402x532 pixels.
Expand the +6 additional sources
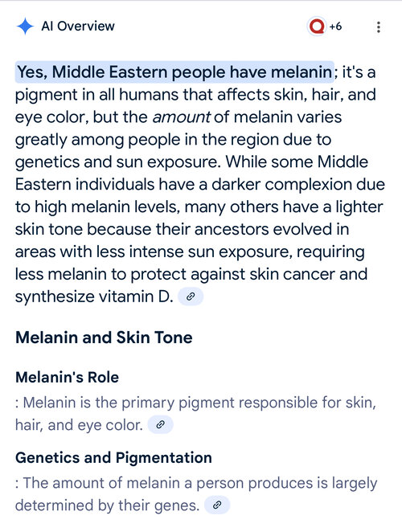point(335,27)
